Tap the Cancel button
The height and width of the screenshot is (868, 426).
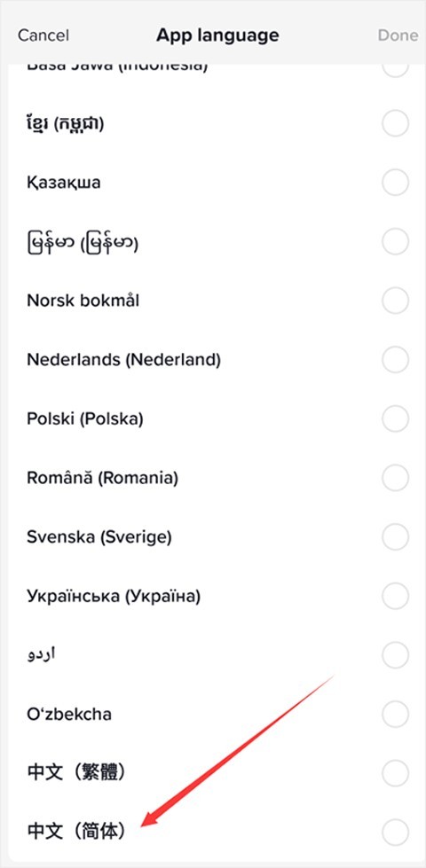point(43,35)
